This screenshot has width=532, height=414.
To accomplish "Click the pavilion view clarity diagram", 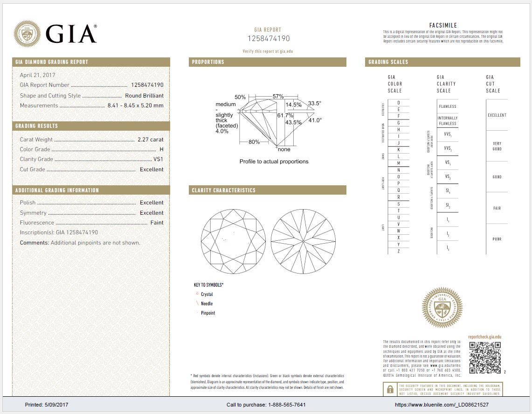I will point(304,241).
